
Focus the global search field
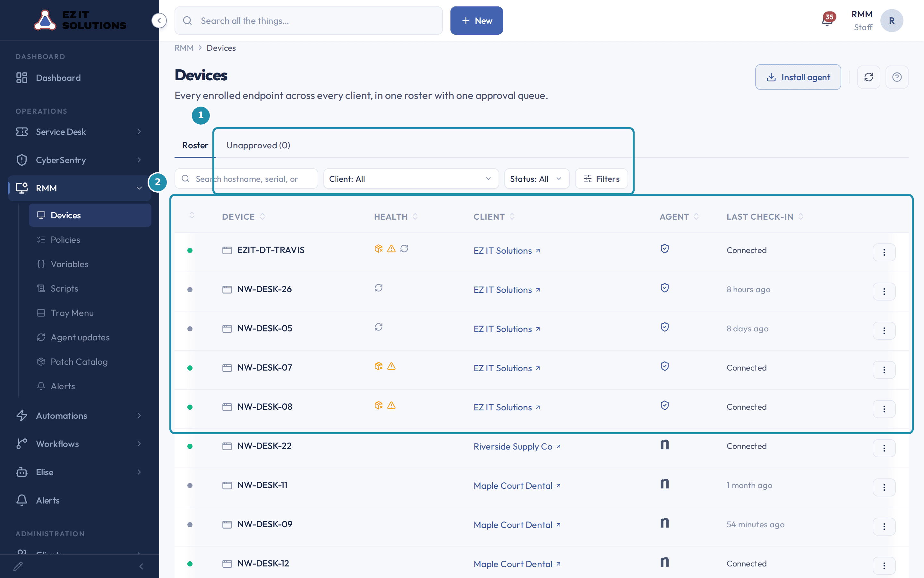309,21
